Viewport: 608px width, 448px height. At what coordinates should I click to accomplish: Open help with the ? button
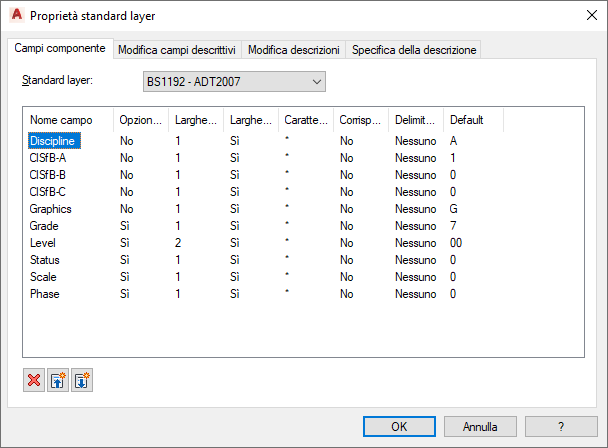tap(561, 426)
